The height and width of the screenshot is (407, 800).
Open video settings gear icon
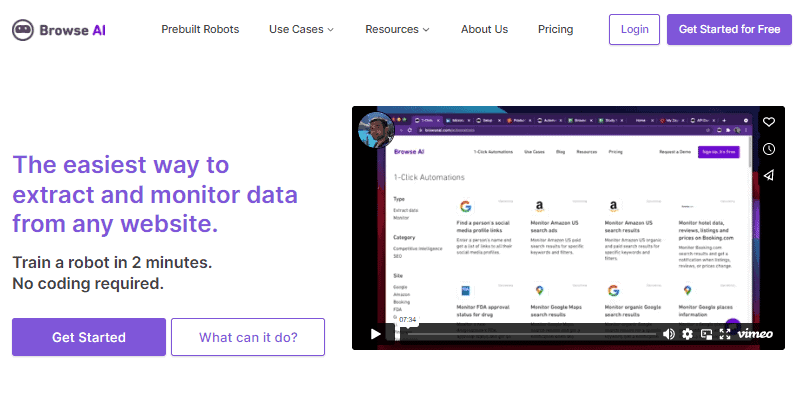click(688, 334)
